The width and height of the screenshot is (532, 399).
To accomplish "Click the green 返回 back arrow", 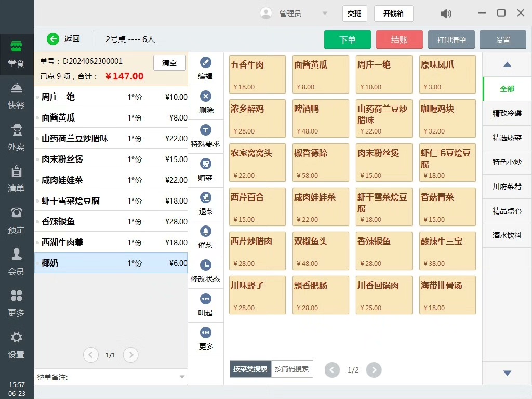I will pyautogui.click(x=53, y=39).
